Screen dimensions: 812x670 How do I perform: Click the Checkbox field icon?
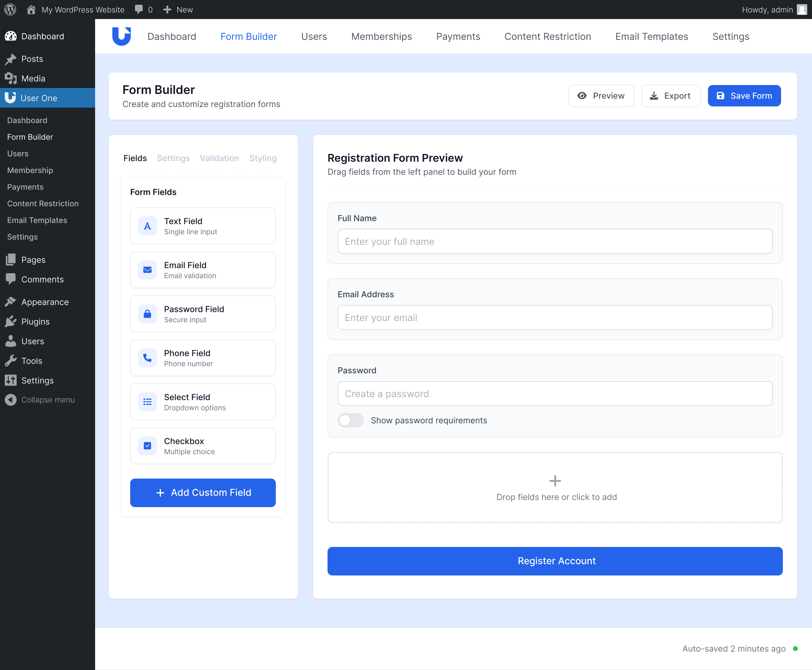point(147,446)
